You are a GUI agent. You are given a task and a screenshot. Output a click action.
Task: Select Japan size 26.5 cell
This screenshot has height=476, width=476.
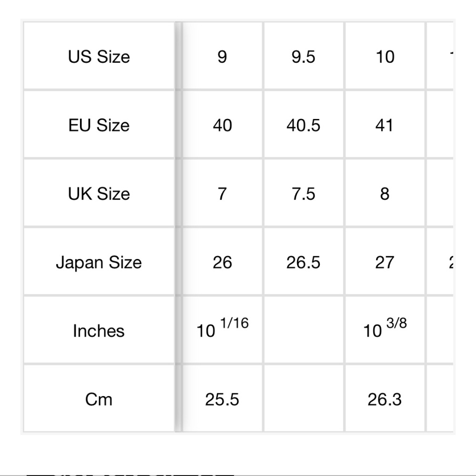coord(304,262)
